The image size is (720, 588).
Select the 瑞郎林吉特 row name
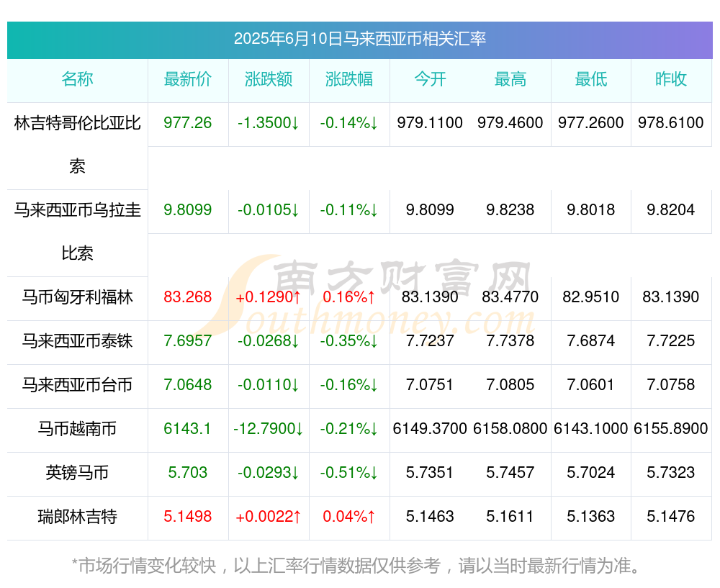coord(77,517)
